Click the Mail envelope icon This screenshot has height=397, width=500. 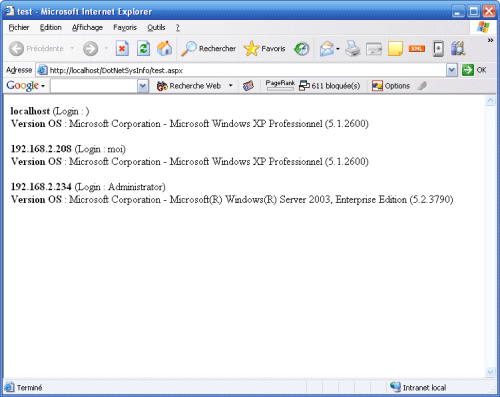tap(327, 49)
